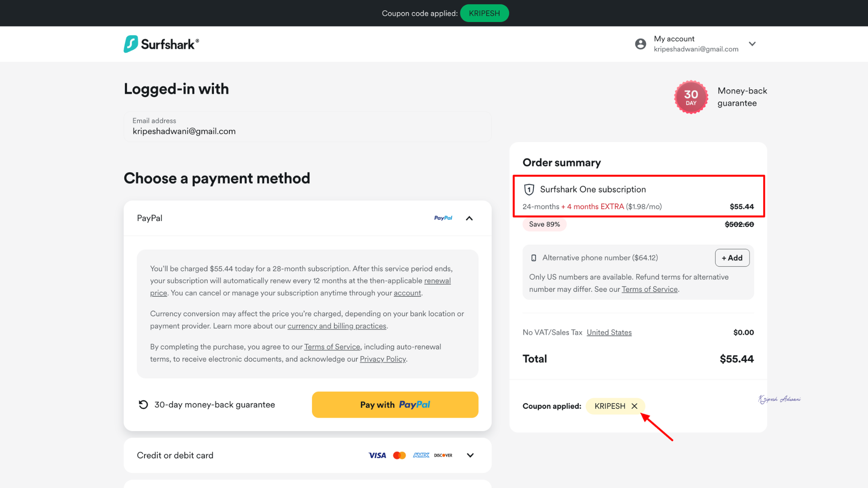
Task: Collapse the PayPal payment section
Action: [469, 218]
